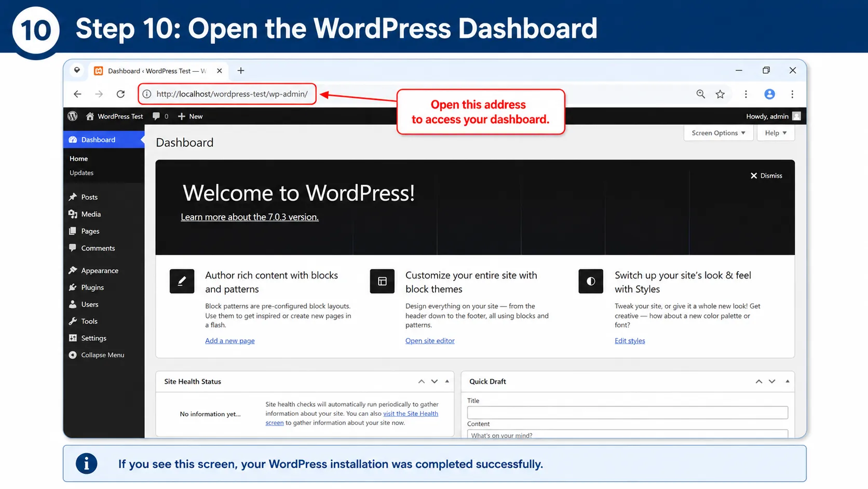Expand Screen Options dropdown

coord(718,133)
